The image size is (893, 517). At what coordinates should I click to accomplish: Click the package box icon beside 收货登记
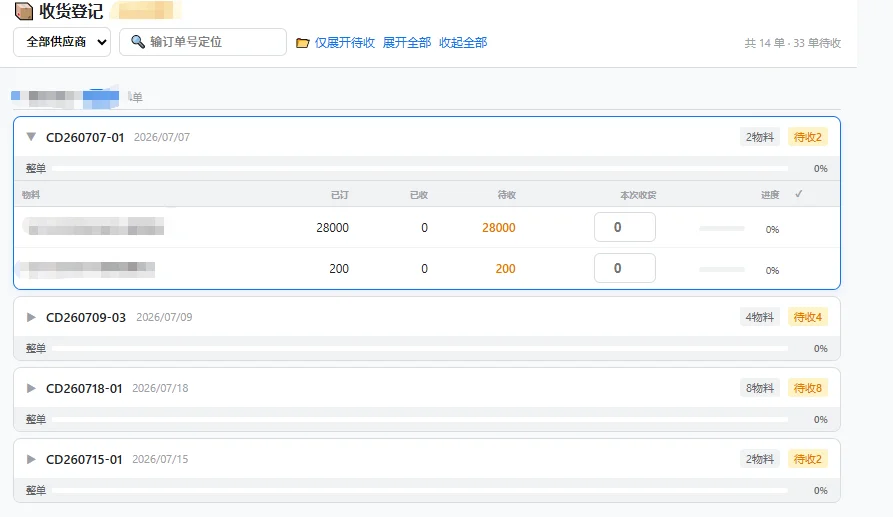[24, 11]
